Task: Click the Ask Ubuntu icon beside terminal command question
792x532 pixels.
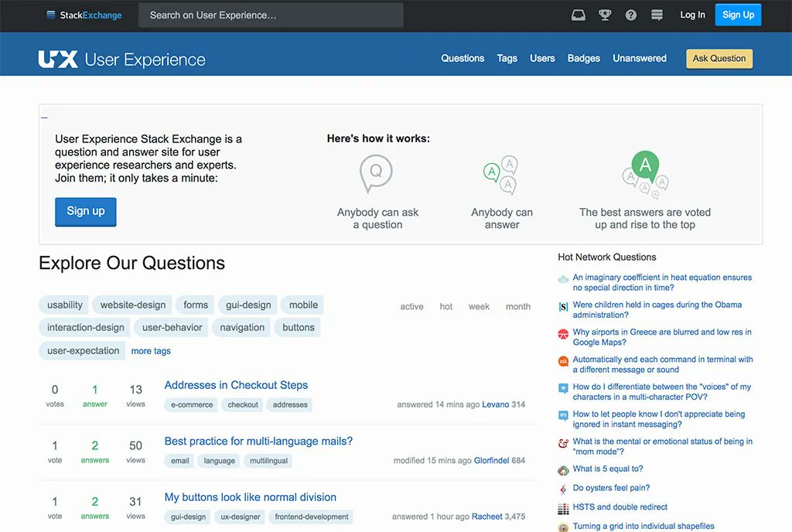Action: [563, 361]
